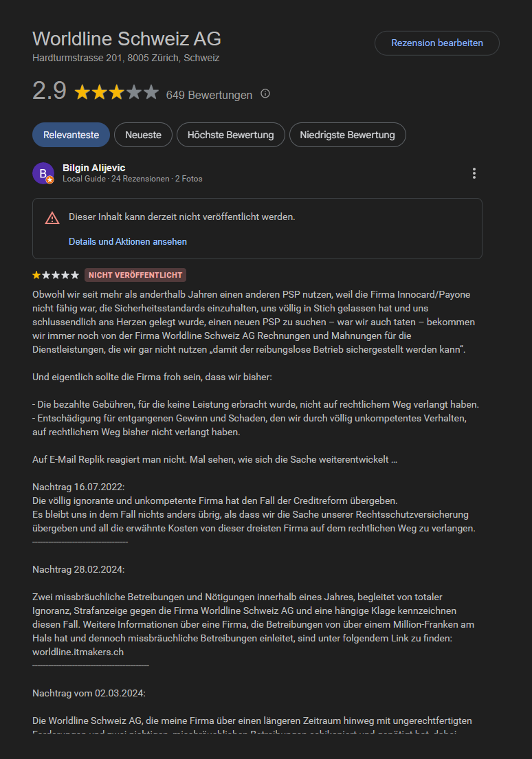Click the warning triangle icon
The height and width of the screenshot is (759, 532).
coord(52,219)
